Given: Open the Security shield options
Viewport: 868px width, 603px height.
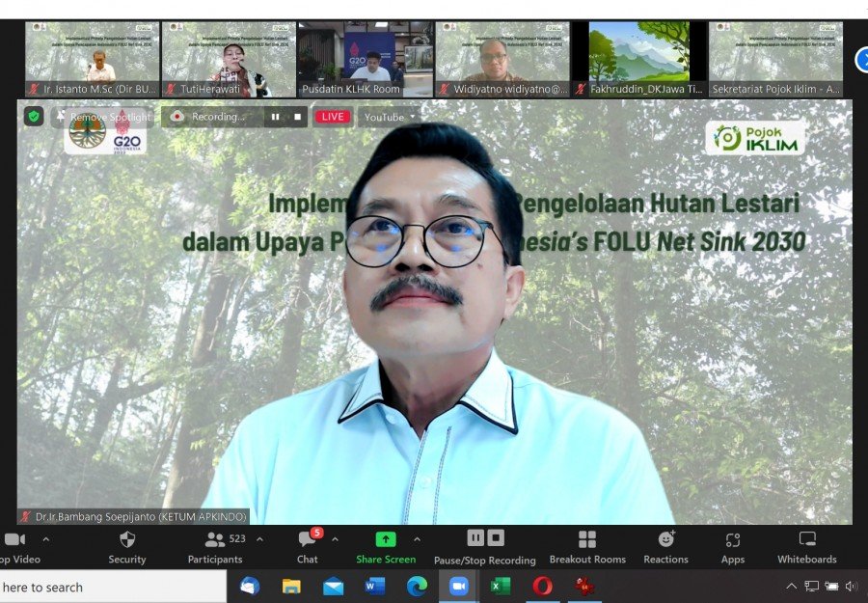Looking at the screenshot, I should [126, 540].
